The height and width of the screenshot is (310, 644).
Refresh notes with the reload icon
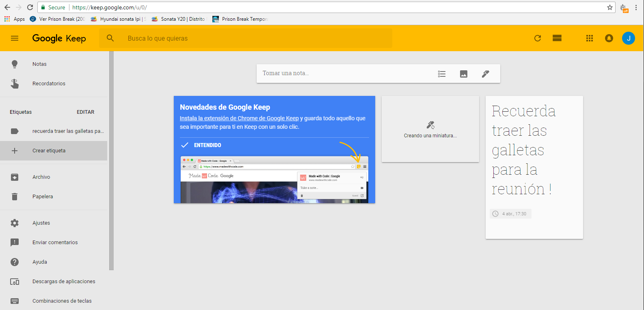[x=538, y=38]
